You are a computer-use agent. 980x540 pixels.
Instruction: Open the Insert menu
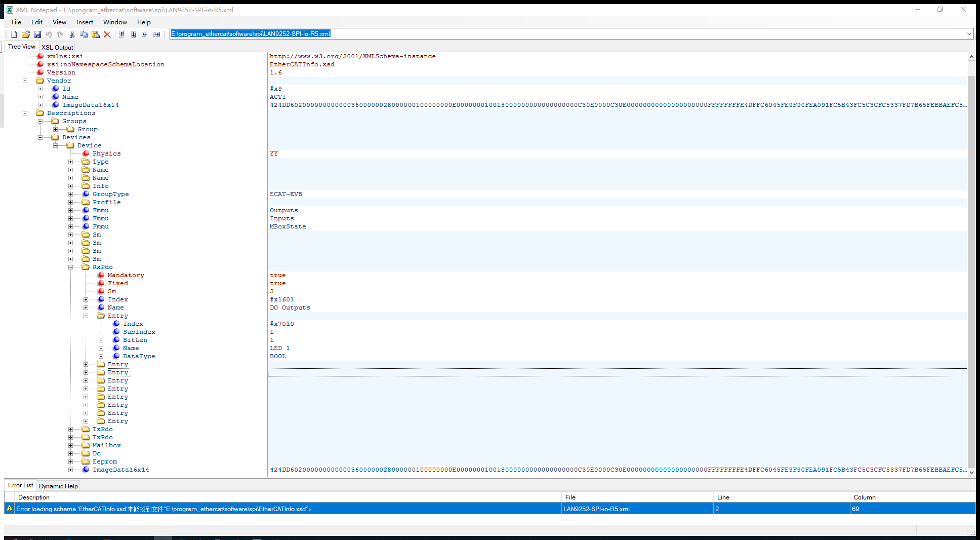tap(84, 22)
